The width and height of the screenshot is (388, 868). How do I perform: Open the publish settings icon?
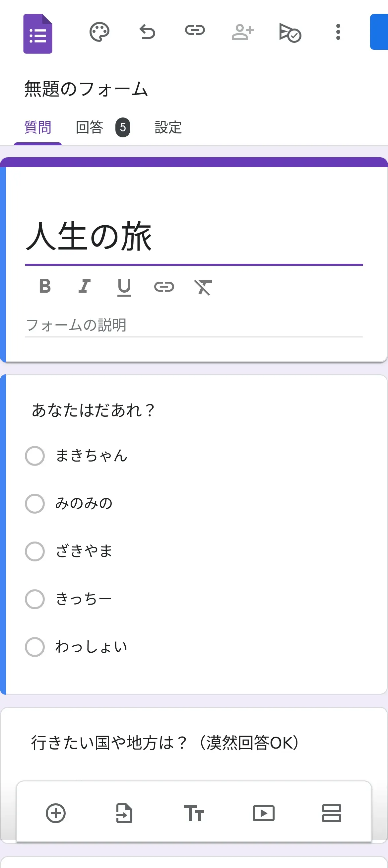pos(290,33)
